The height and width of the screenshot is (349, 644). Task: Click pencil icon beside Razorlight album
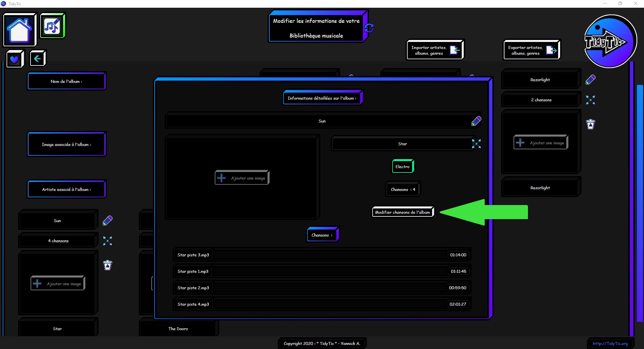click(590, 80)
